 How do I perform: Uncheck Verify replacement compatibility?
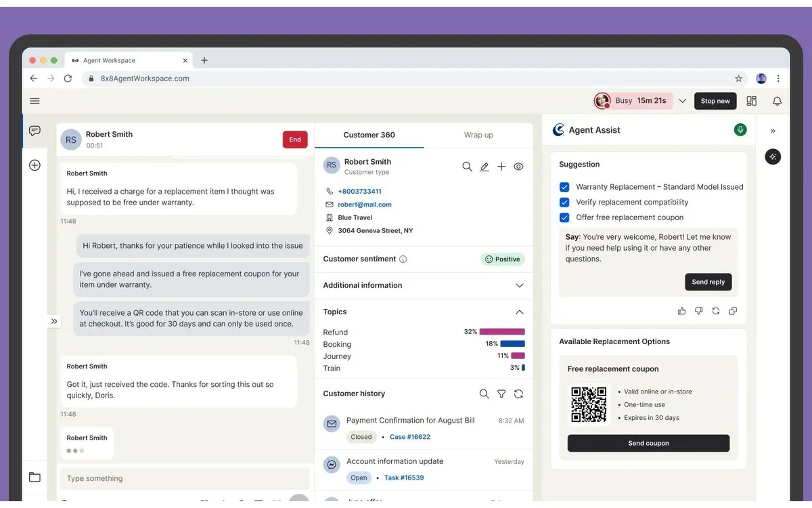564,202
